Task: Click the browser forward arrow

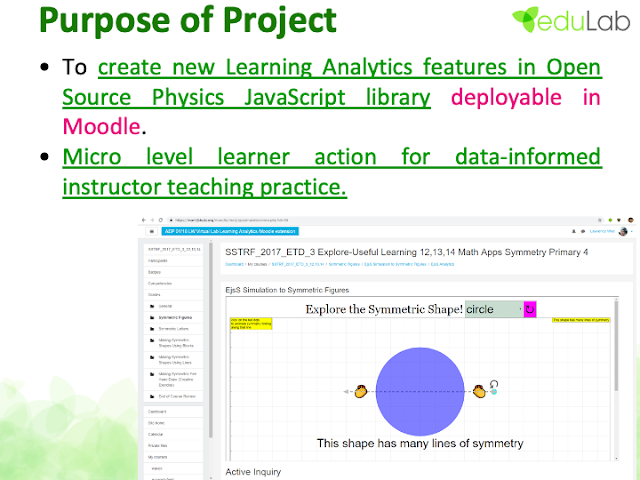Action: [152, 220]
